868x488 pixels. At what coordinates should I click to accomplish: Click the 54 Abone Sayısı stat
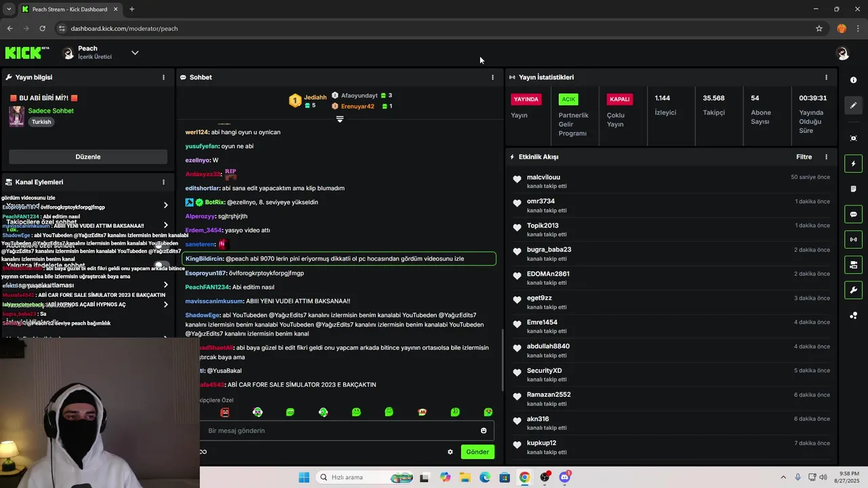tap(760, 110)
